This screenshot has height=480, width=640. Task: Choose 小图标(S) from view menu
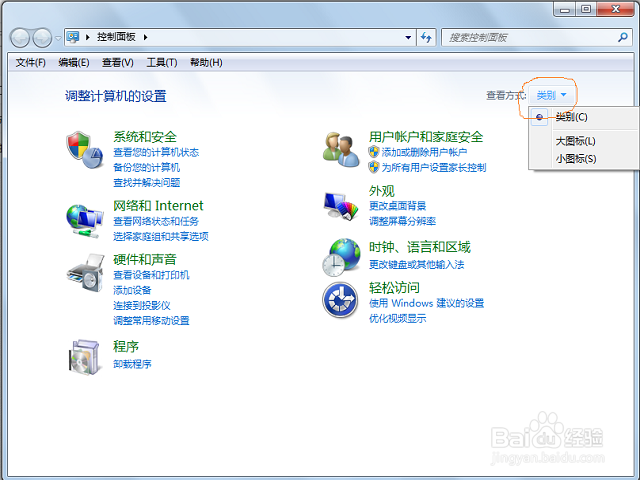pos(576,159)
